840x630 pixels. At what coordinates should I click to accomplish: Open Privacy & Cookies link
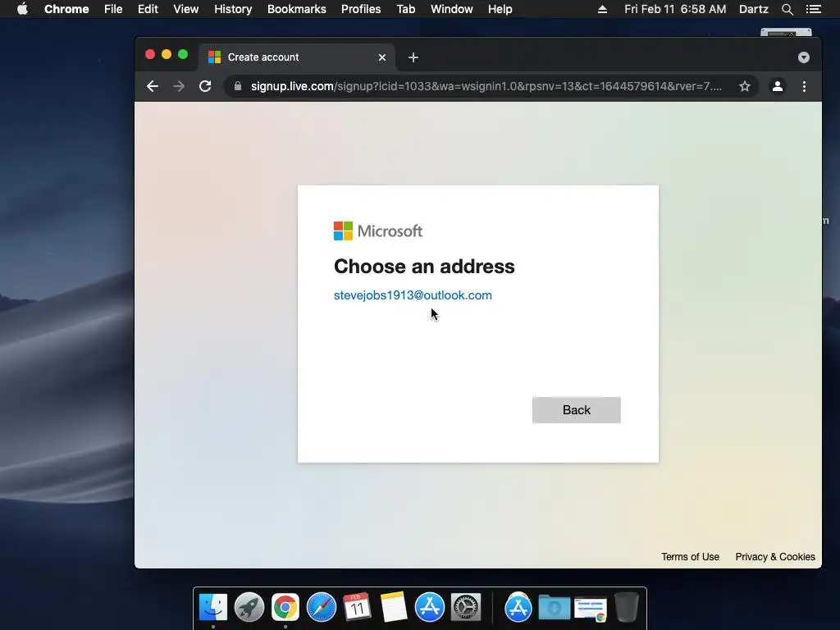point(775,557)
